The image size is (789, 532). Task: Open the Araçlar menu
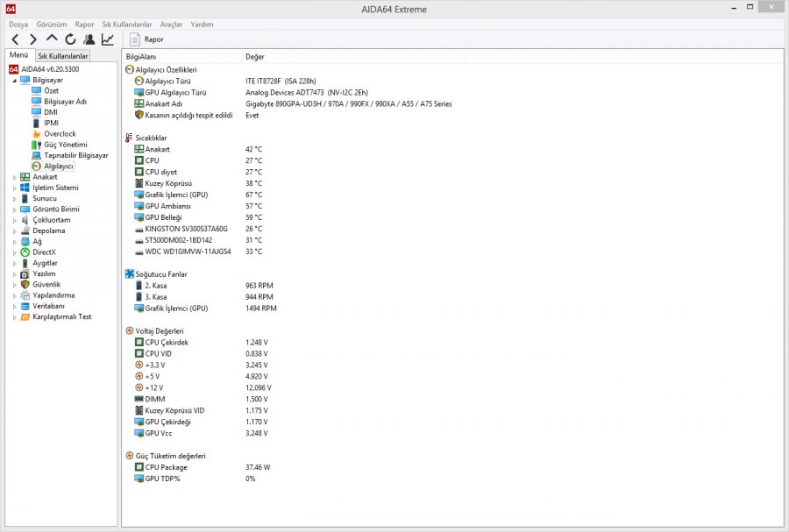pyautogui.click(x=171, y=25)
